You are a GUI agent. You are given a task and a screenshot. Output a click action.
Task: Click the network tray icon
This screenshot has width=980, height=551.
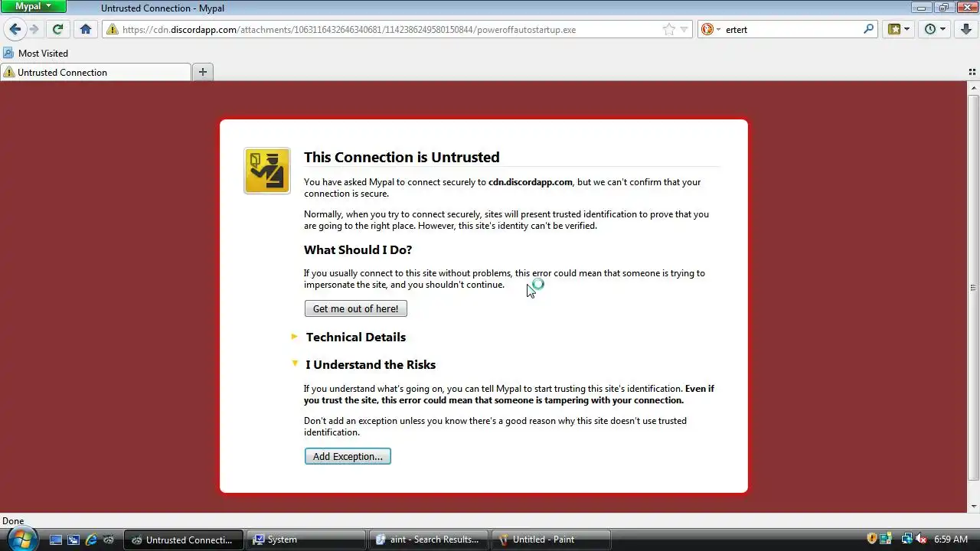(x=907, y=539)
